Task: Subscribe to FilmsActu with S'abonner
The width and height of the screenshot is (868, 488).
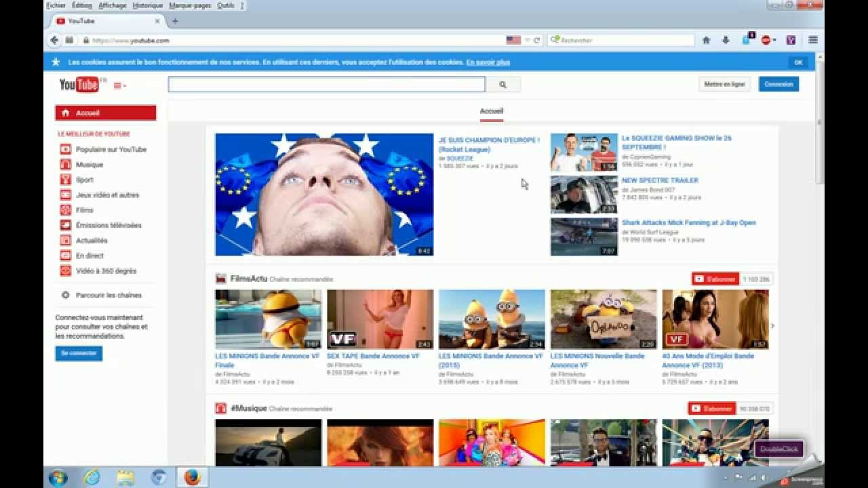Action: tap(715, 279)
